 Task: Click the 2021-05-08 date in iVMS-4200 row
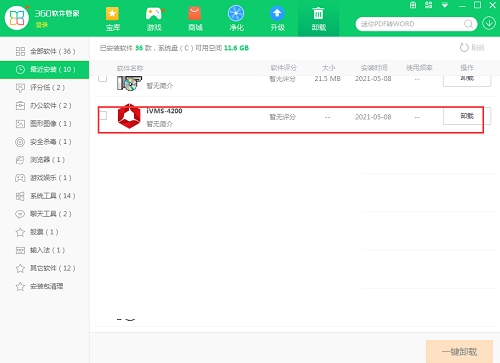tap(373, 117)
